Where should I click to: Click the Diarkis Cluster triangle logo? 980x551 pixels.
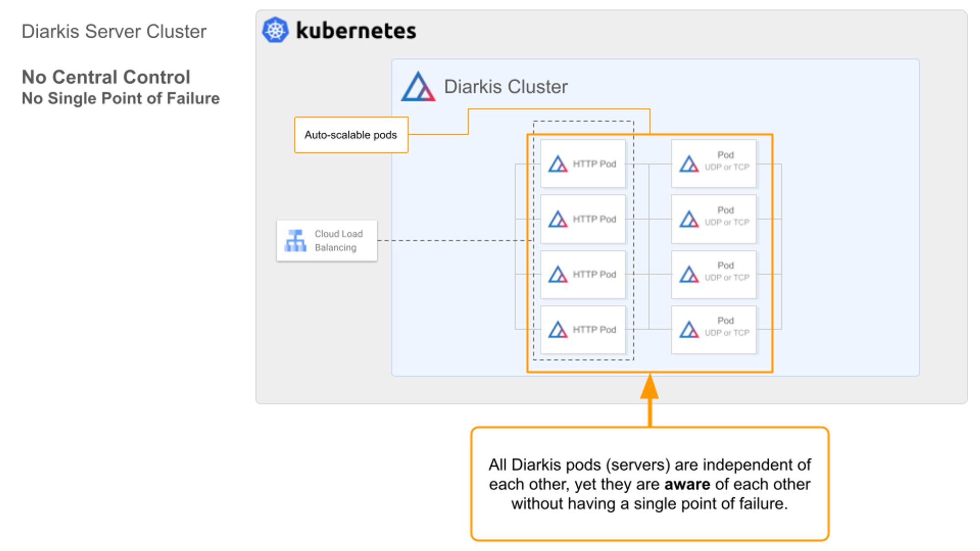tap(417, 87)
